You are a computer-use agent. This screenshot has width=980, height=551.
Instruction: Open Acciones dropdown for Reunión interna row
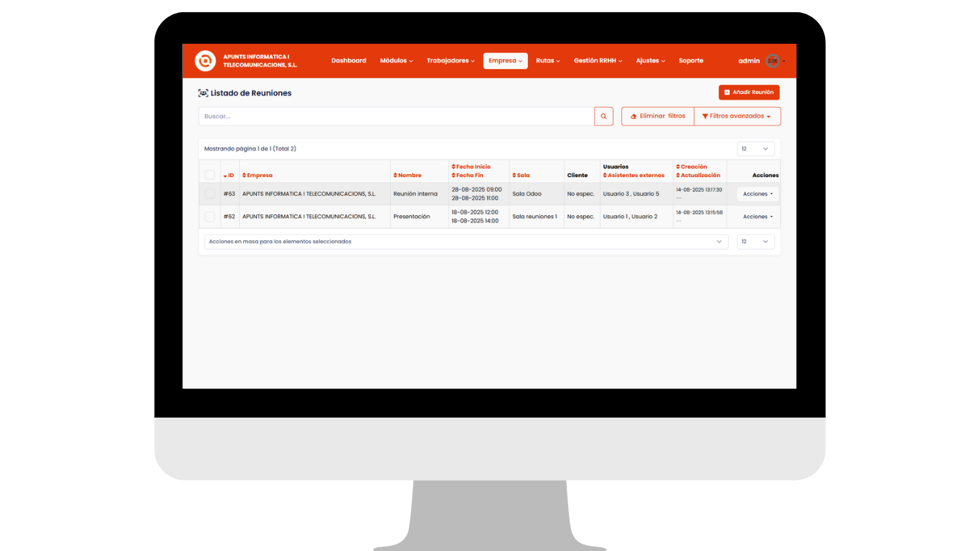758,194
